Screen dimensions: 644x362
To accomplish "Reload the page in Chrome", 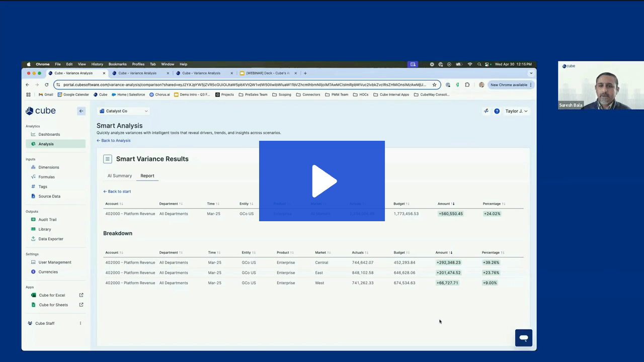I will (x=47, y=85).
